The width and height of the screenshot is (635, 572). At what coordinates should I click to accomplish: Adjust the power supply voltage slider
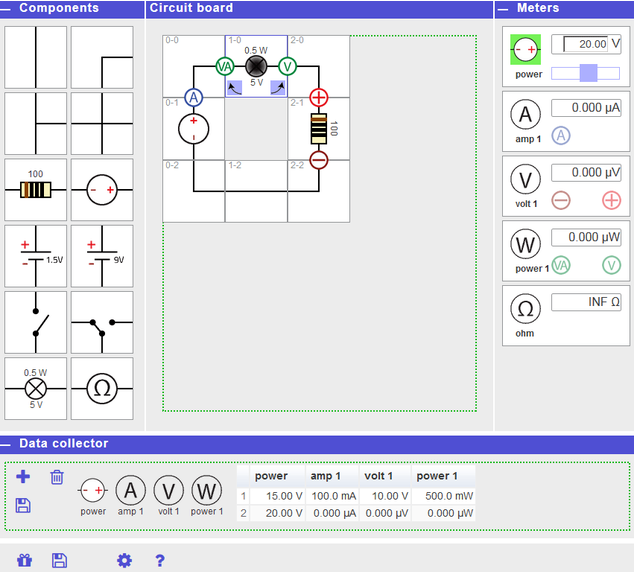pos(588,72)
